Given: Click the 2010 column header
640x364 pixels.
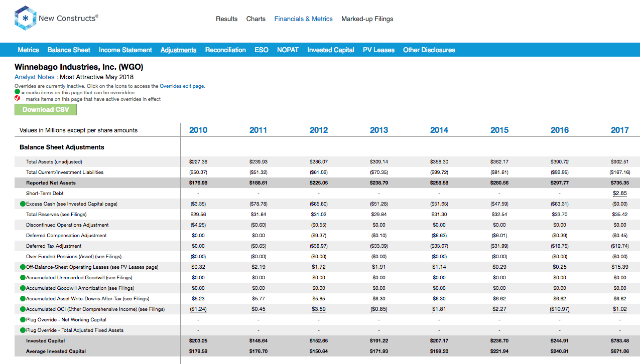Looking at the screenshot, I should [198, 130].
